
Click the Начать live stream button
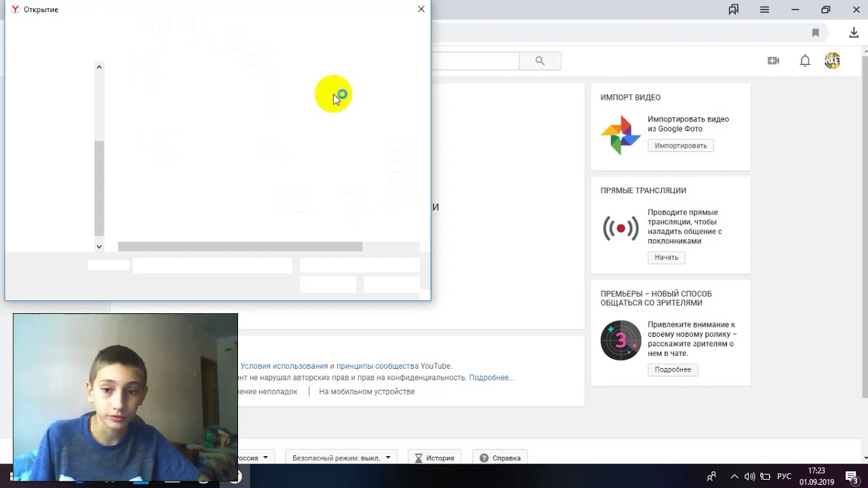(x=667, y=258)
